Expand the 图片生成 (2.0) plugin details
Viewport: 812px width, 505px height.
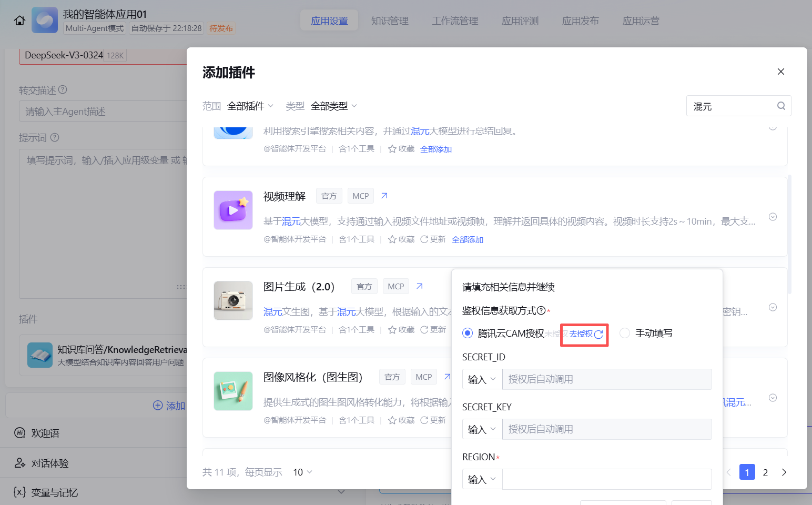tap(773, 307)
